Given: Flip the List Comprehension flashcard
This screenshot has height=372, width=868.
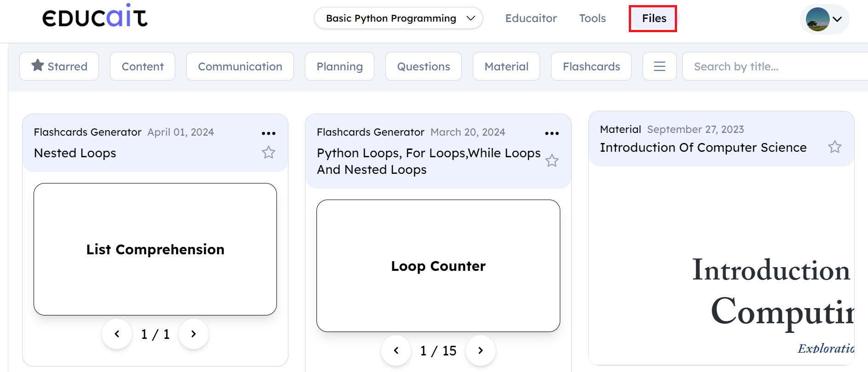Looking at the screenshot, I should coord(155,249).
